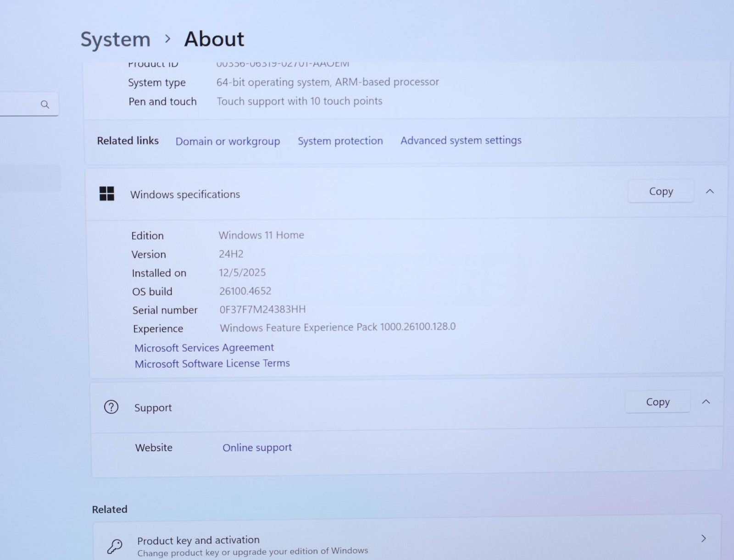Screen dimensions: 734x560
Task: Focus the settings search box
Action: click(x=21, y=105)
